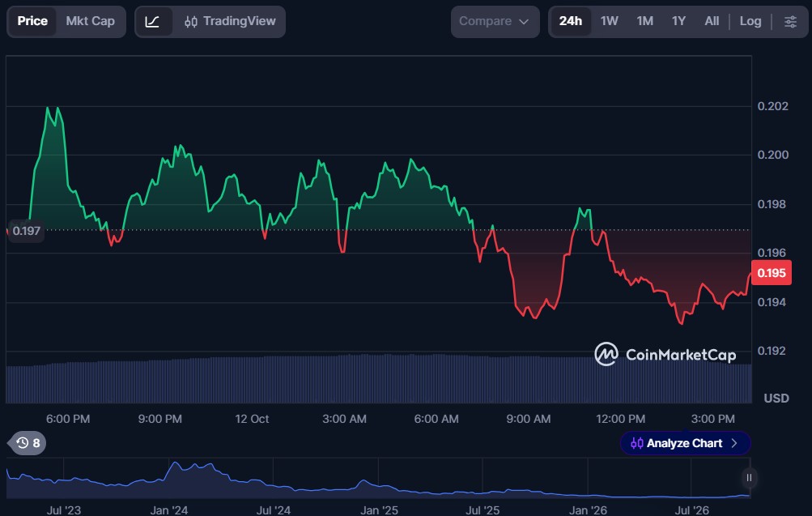The height and width of the screenshot is (516, 812).
Task: Click the 3:00 AM time axis label
Action: (344, 419)
